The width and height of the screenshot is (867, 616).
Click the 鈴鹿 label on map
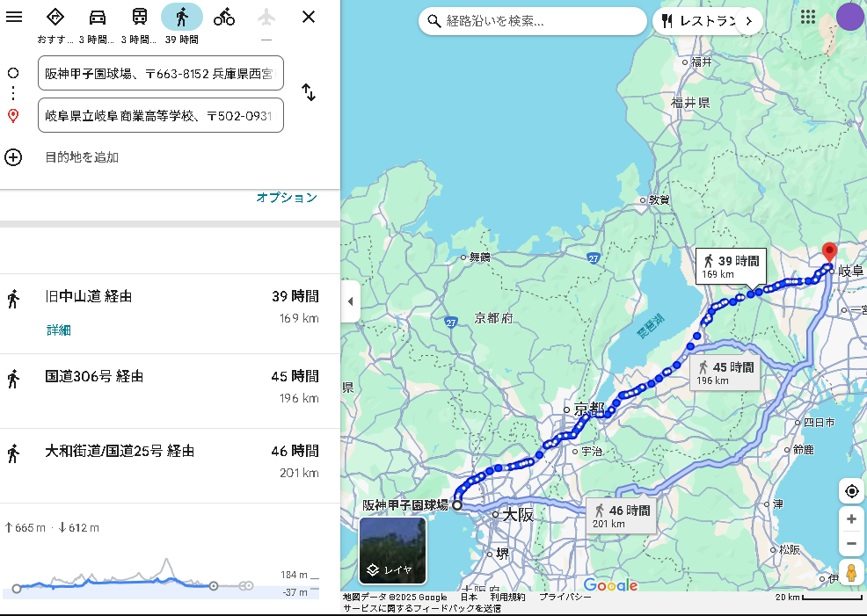pos(804,450)
